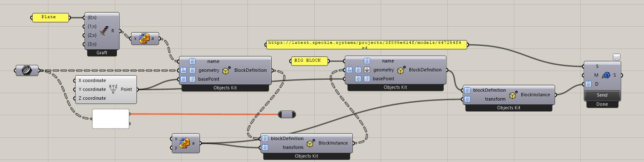
Task: Click the BIG BLOCK BlockDefinition cube icon
Action: 401,70
